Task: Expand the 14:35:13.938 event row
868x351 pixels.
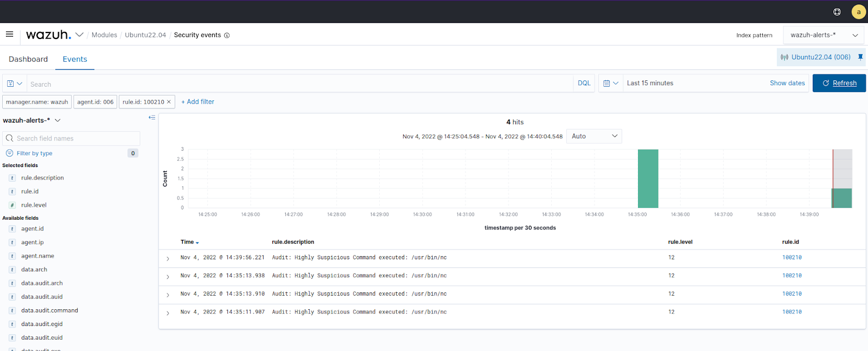Action: coord(168,277)
